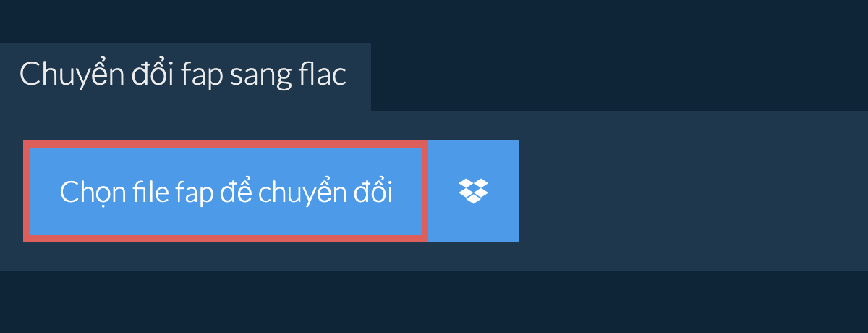Launch the Dropbox chooser for fap files

click(473, 191)
